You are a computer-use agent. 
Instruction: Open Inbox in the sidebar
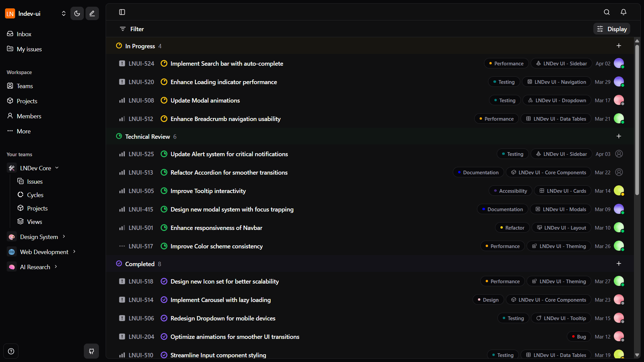[x=24, y=34]
